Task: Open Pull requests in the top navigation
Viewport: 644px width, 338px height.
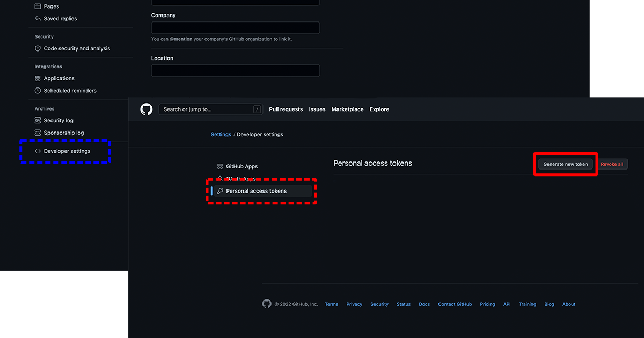Action: 286,109
